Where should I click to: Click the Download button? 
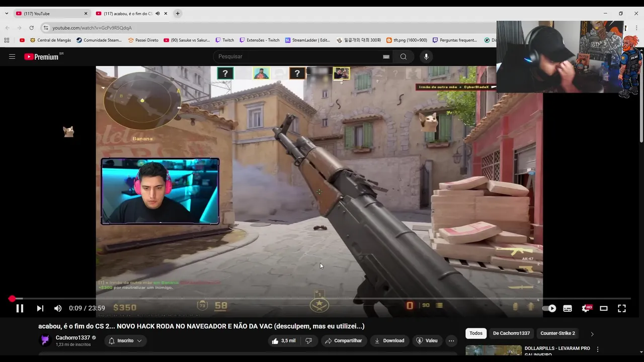point(389,340)
